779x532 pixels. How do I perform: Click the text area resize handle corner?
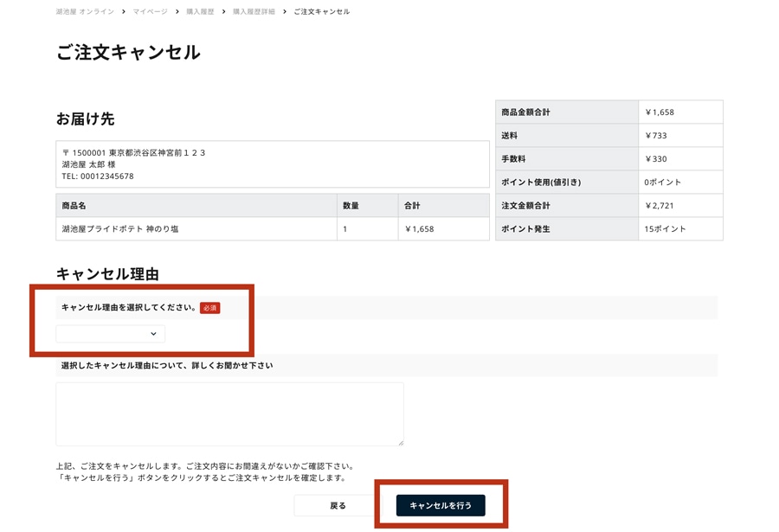(x=400, y=442)
